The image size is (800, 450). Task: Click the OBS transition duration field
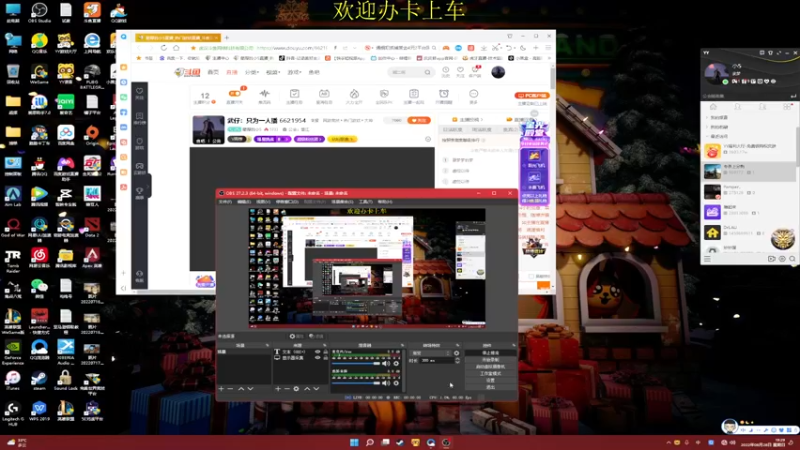tap(437, 360)
